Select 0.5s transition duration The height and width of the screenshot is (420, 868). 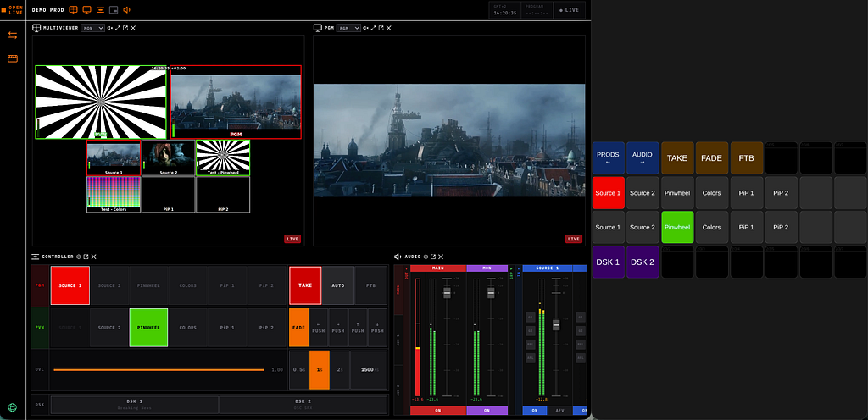[x=299, y=370]
